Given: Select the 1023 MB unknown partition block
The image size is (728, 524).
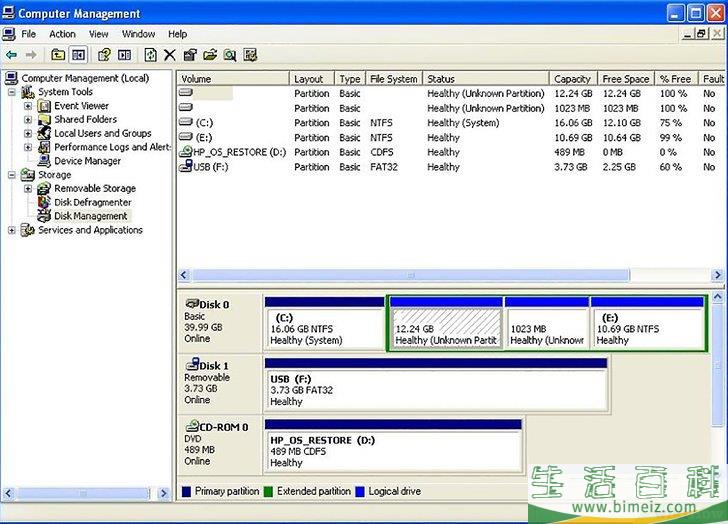Looking at the screenshot, I should point(547,323).
